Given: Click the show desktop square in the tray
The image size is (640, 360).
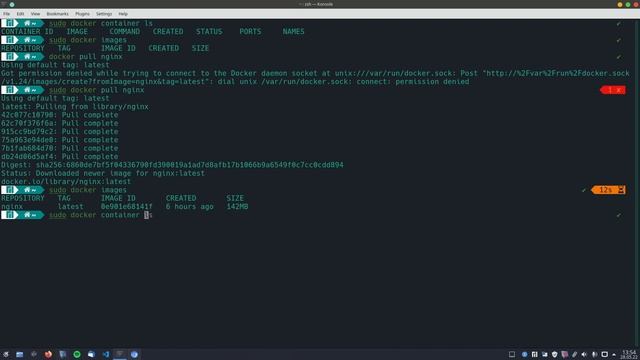Looking at the screenshot, I should [x=512, y=354].
